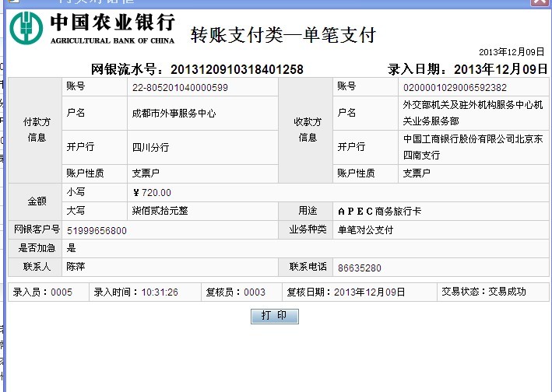Click contact person name 陈萍
This screenshot has width=552, height=392.
pyautogui.click(x=76, y=267)
